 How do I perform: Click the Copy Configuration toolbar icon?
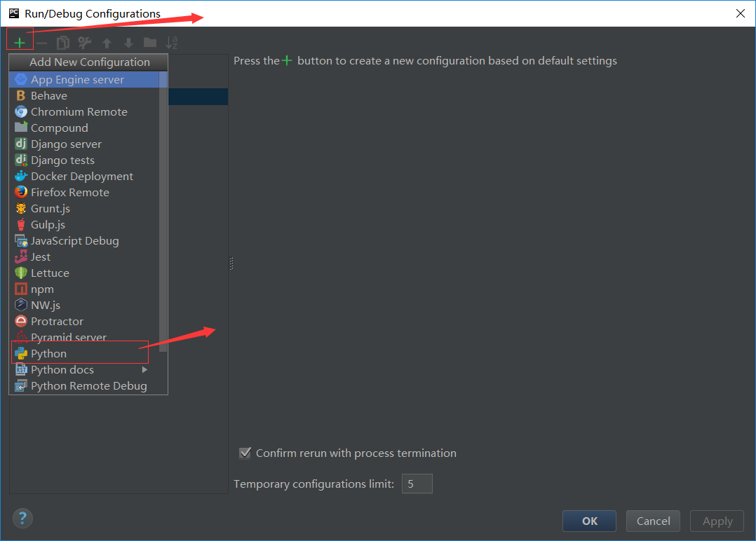click(63, 43)
